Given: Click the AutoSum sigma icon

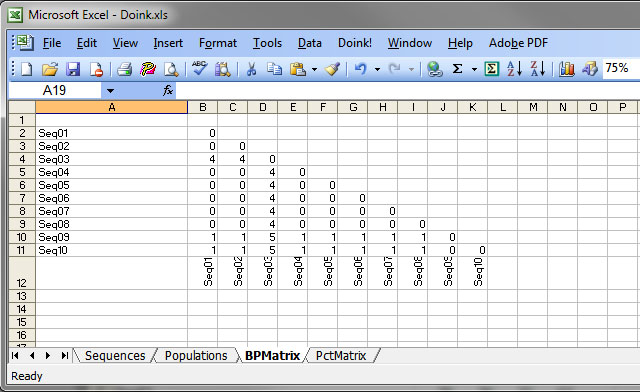Looking at the screenshot, I should pos(458,69).
